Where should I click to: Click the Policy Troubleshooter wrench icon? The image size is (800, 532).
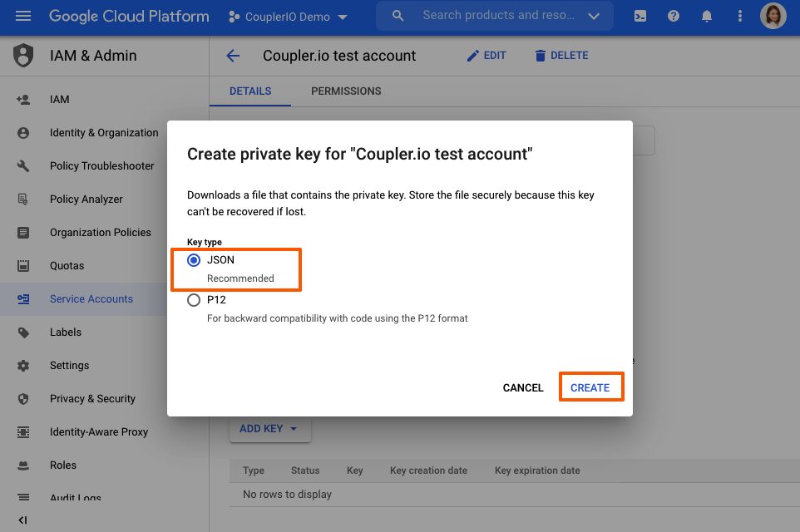tap(23, 165)
